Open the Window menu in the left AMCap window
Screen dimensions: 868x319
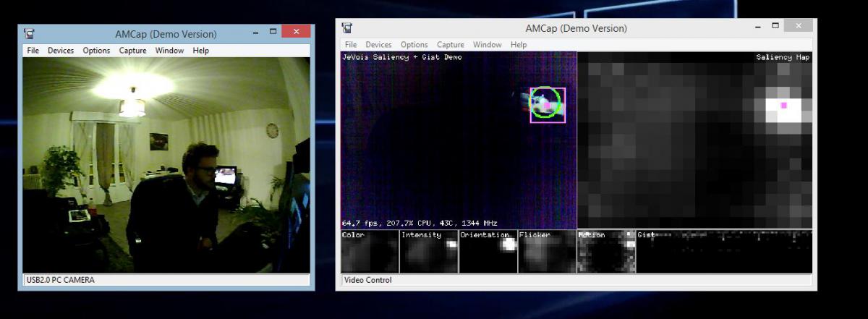click(169, 51)
